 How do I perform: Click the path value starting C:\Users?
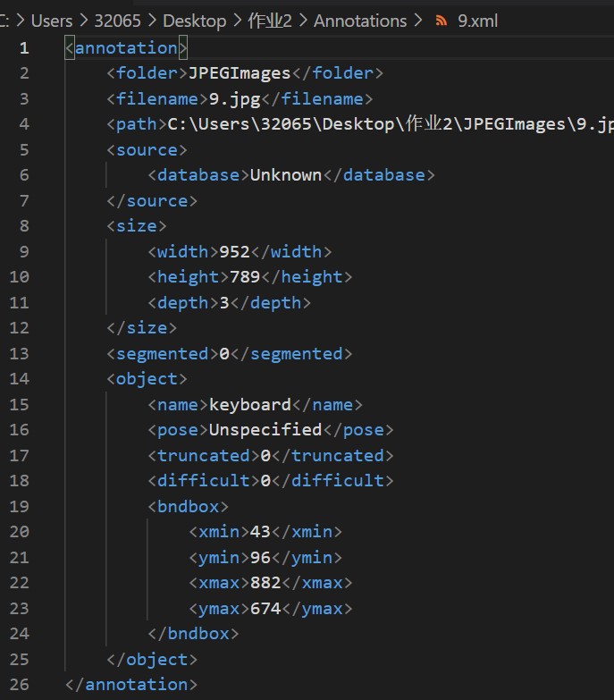tap(391, 124)
